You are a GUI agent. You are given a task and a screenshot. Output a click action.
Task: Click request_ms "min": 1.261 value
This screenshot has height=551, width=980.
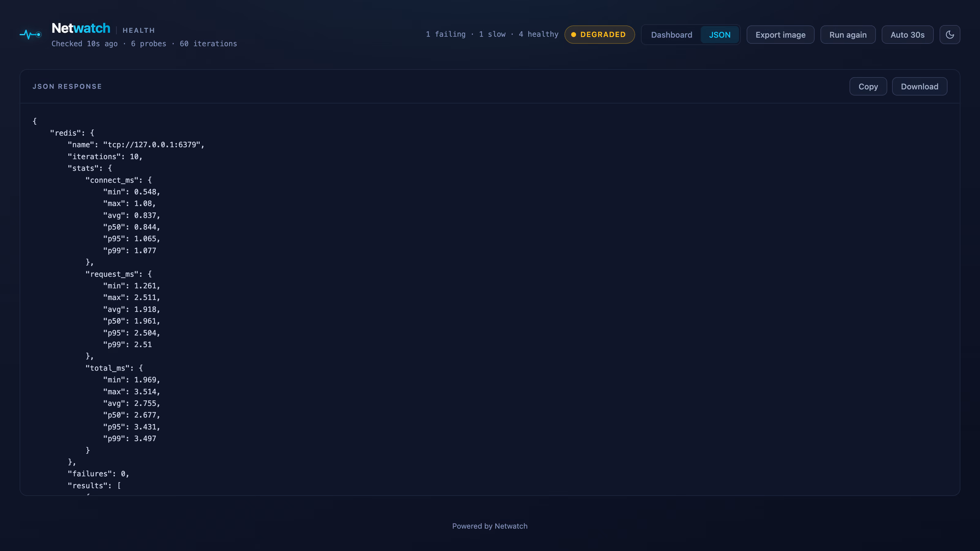(x=131, y=286)
